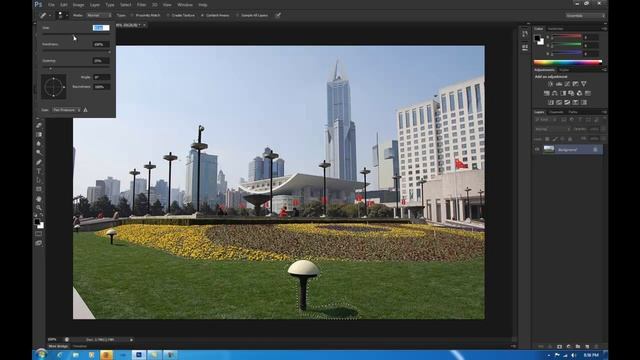Switch to the Swatches tab

[x=556, y=29]
